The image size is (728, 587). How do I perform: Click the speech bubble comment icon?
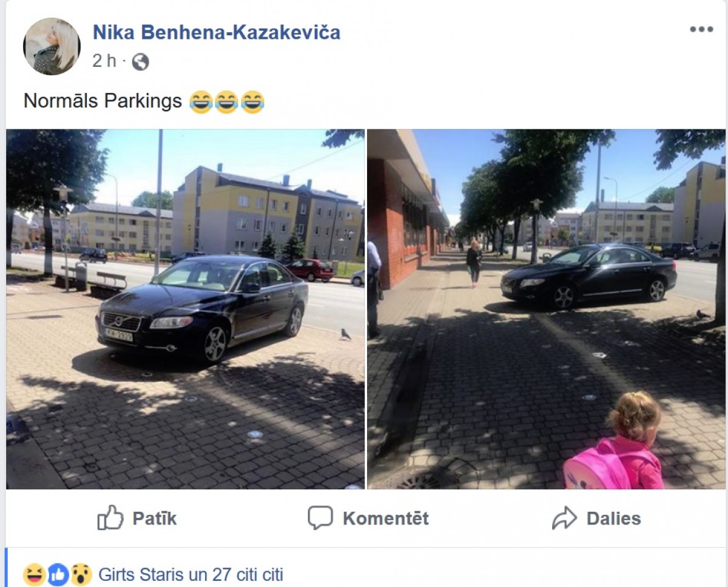click(x=320, y=518)
